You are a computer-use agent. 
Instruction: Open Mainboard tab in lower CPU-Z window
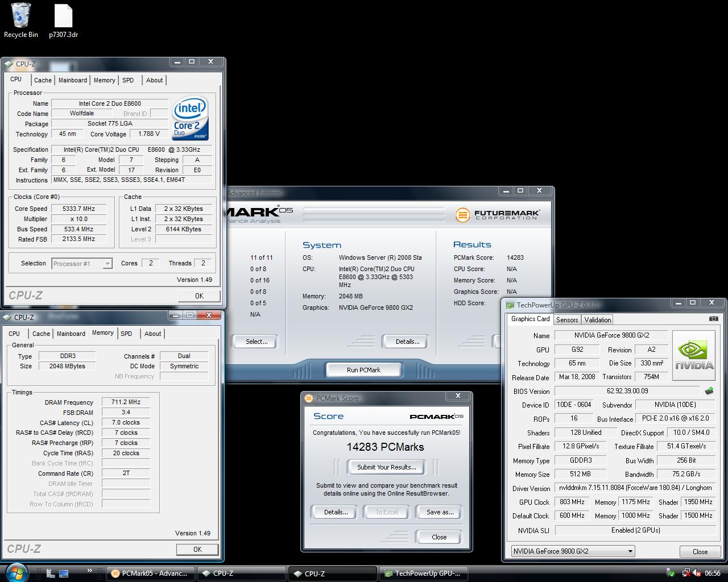pos(71,334)
